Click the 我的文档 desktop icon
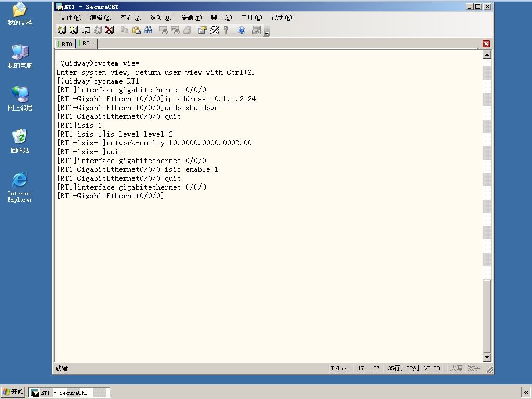 (20, 14)
